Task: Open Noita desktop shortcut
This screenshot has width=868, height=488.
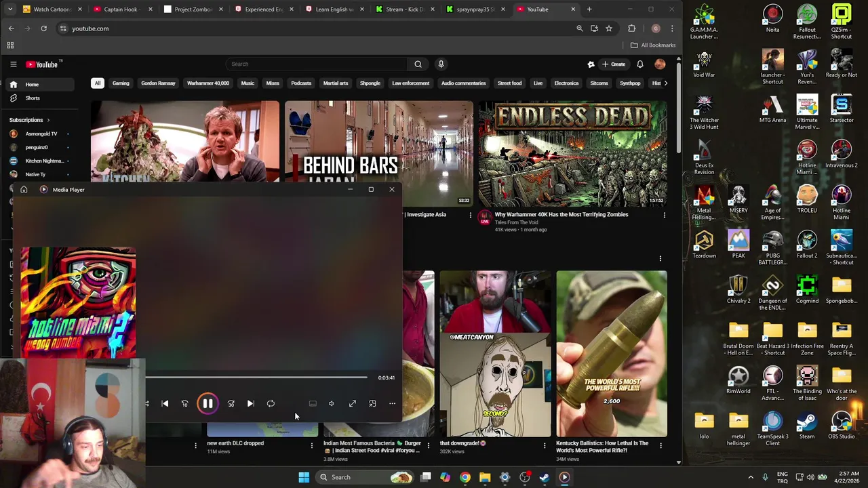Action: click(772, 19)
